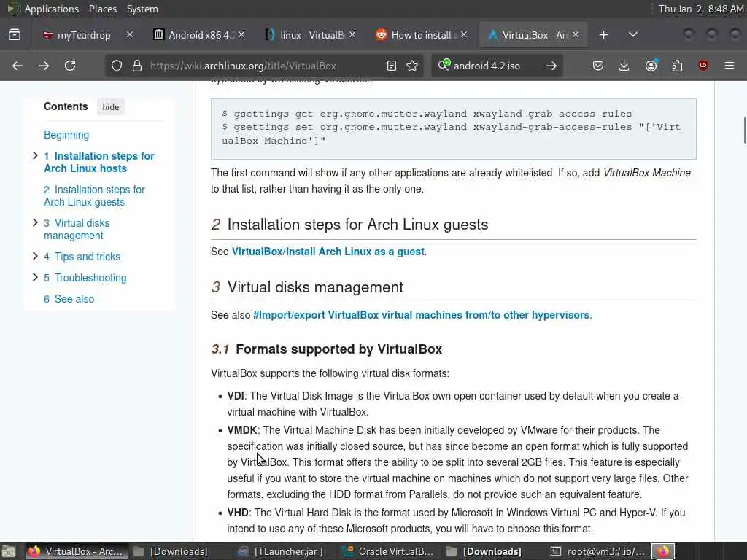Screen dimensions: 747x560
Task: Open the extensions puzzle icon
Action: [x=677, y=66]
